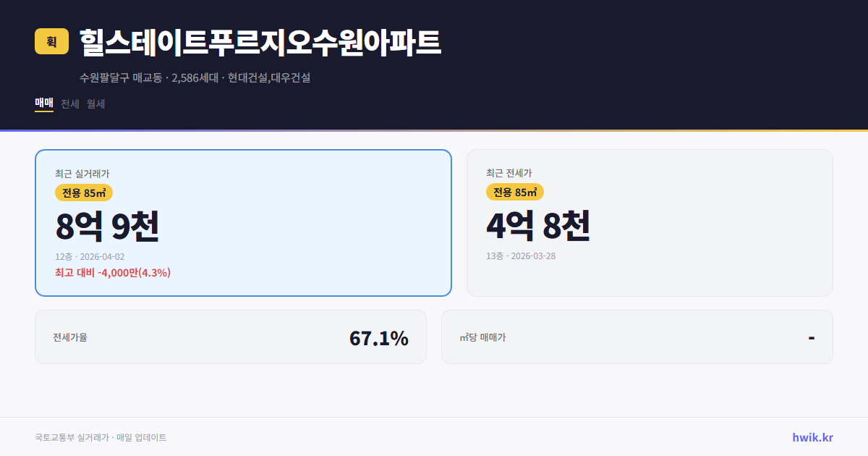This screenshot has height=456, width=868.
Task: Click the 전용 85㎡ badge on the jeonse card
Action: [x=514, y=193]
